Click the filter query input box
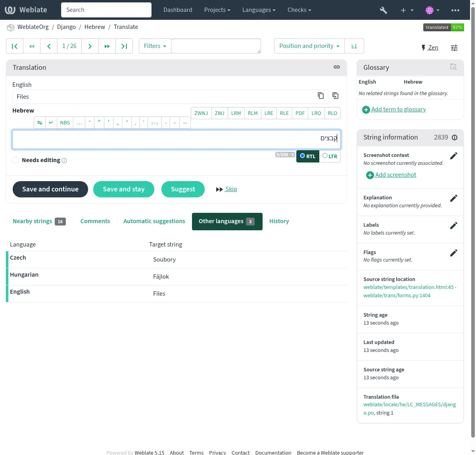 coord(216,46)
